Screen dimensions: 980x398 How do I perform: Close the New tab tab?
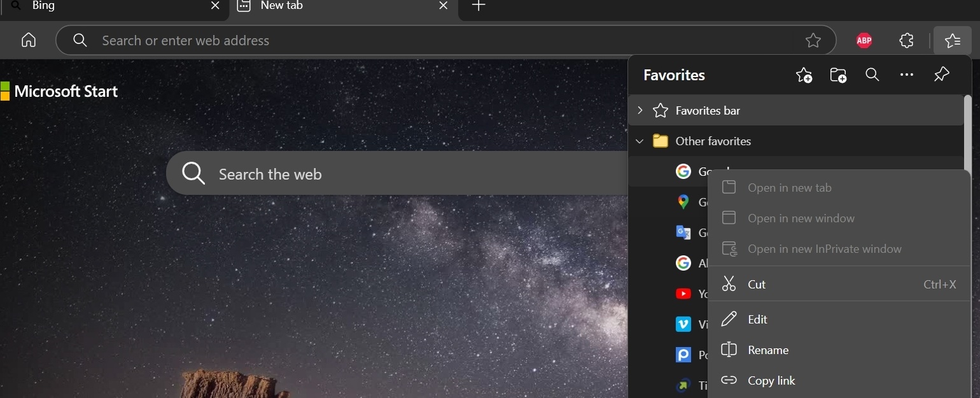[444, 6]
